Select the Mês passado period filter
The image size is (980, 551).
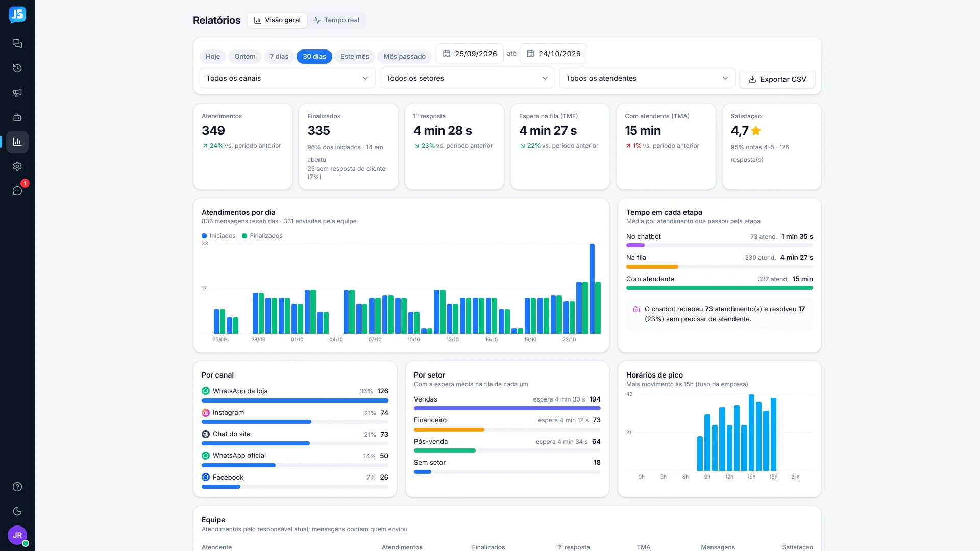(x=405, y=57)
